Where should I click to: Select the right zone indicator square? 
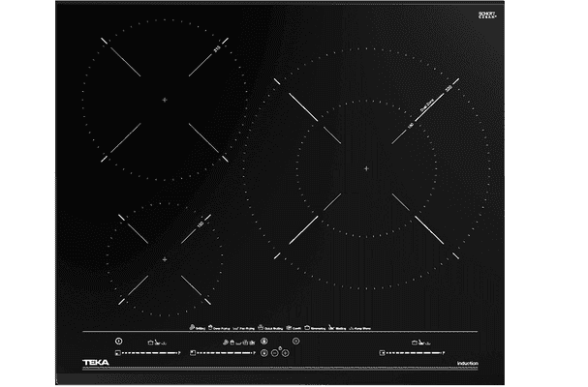[x=382, y=353]
